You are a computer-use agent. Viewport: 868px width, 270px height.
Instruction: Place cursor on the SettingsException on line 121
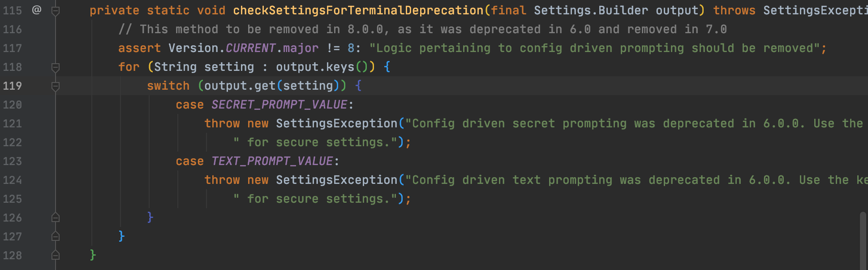[x=336, y=123]
